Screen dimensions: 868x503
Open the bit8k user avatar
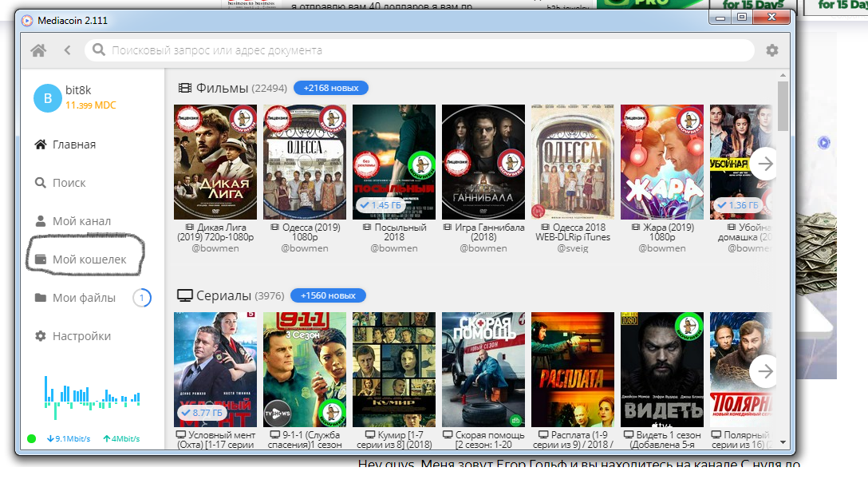[x=48, y=98]
